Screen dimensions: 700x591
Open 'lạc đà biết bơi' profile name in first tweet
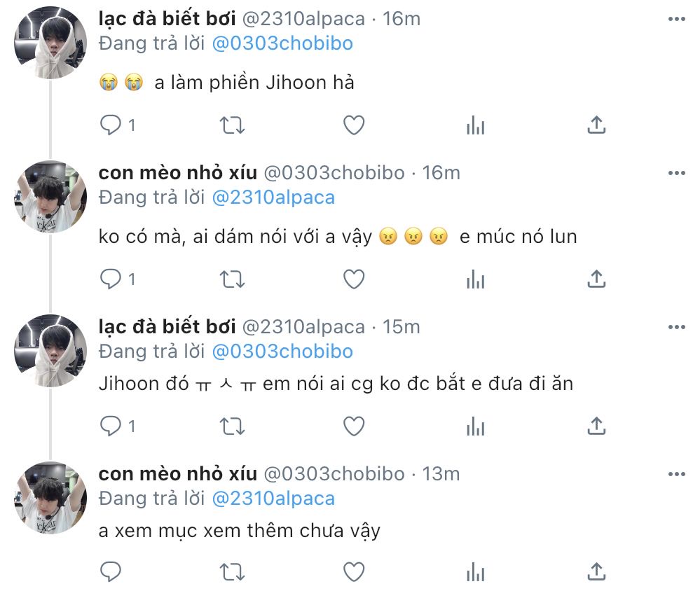coord(167,19)
